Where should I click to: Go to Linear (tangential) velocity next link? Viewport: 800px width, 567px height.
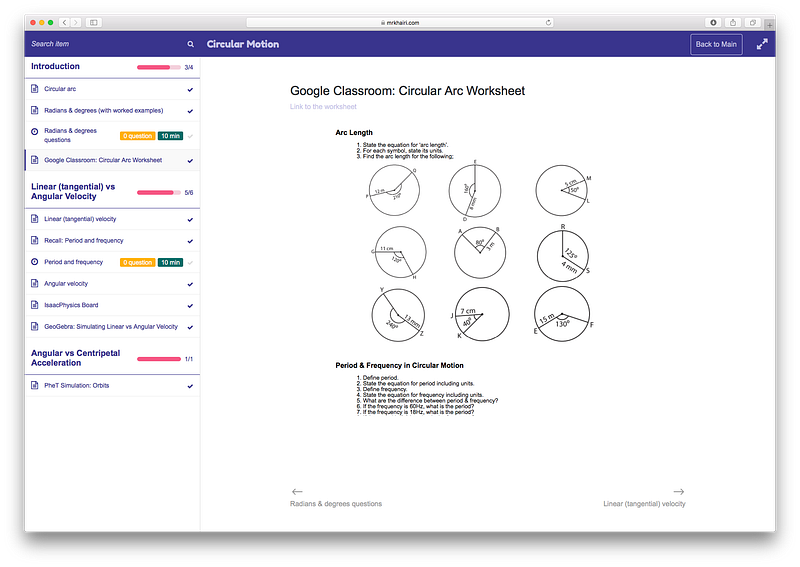pos(644,504)
